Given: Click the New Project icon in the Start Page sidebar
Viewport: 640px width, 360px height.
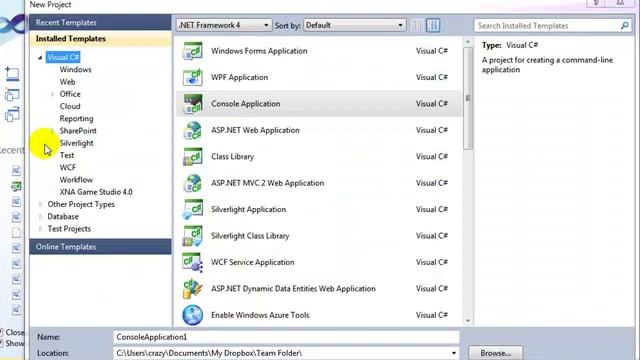Looking at the screenshot, I should 12,74.
